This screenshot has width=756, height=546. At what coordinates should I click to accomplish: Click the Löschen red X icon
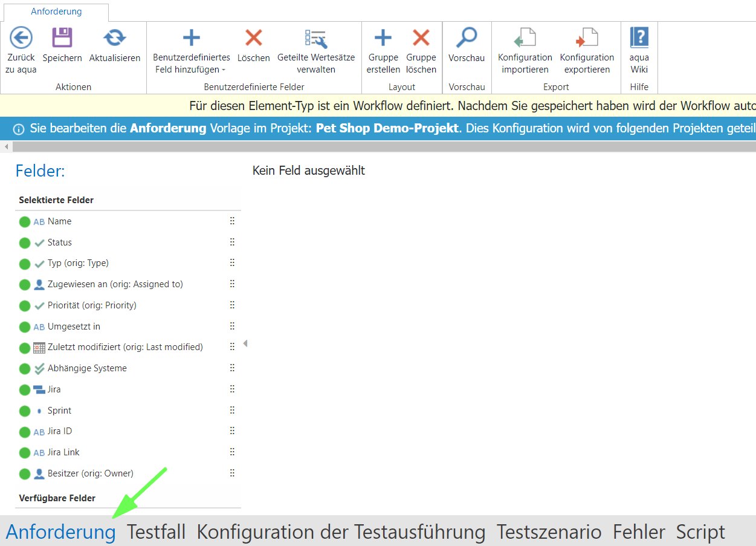point(253,38)
